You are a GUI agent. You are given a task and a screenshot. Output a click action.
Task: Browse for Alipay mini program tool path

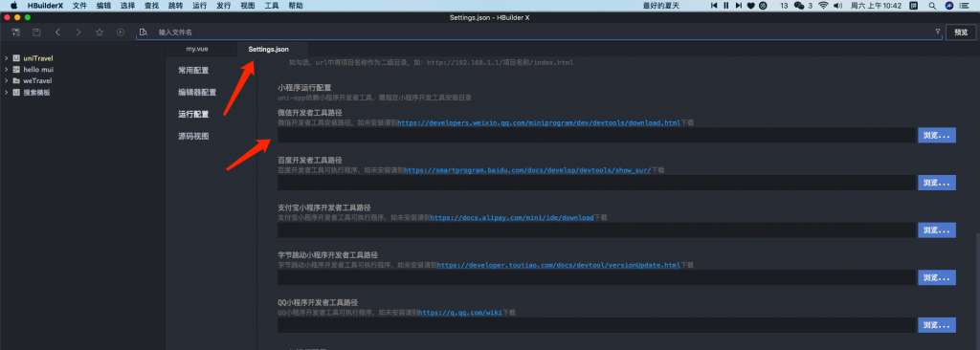[937, 230]
